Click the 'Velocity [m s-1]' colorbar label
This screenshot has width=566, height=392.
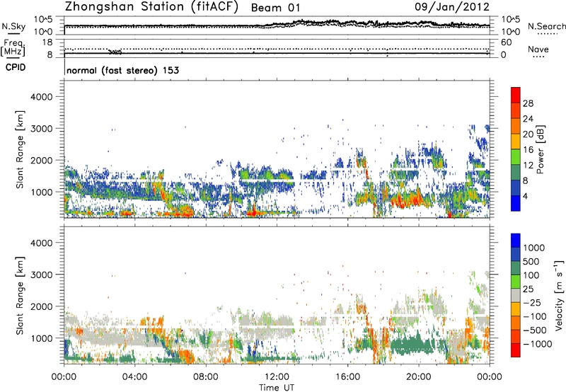559,295
